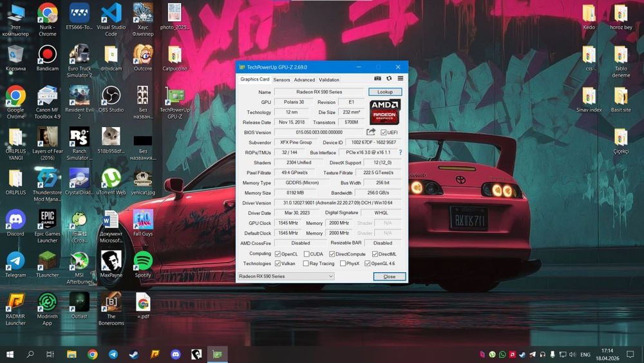The width and height of the screenshot is (644, 363).
Task: Click the BIOS export share icon
Action: click(x=371, y=132)
